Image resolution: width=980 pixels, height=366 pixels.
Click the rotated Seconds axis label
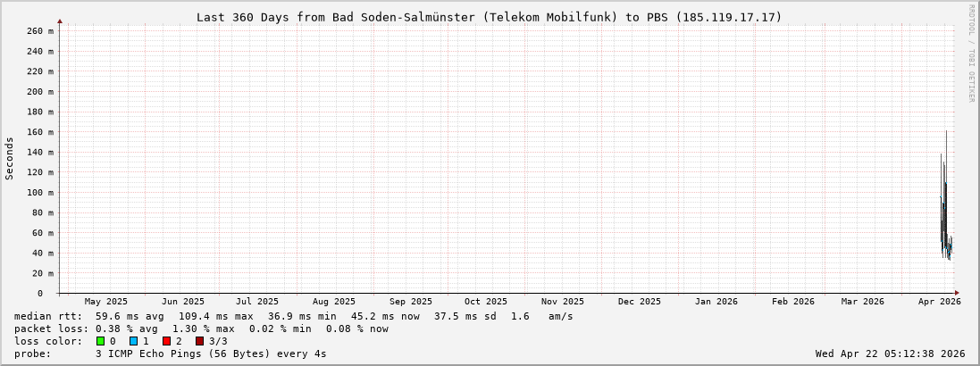(x=10, y=158)
